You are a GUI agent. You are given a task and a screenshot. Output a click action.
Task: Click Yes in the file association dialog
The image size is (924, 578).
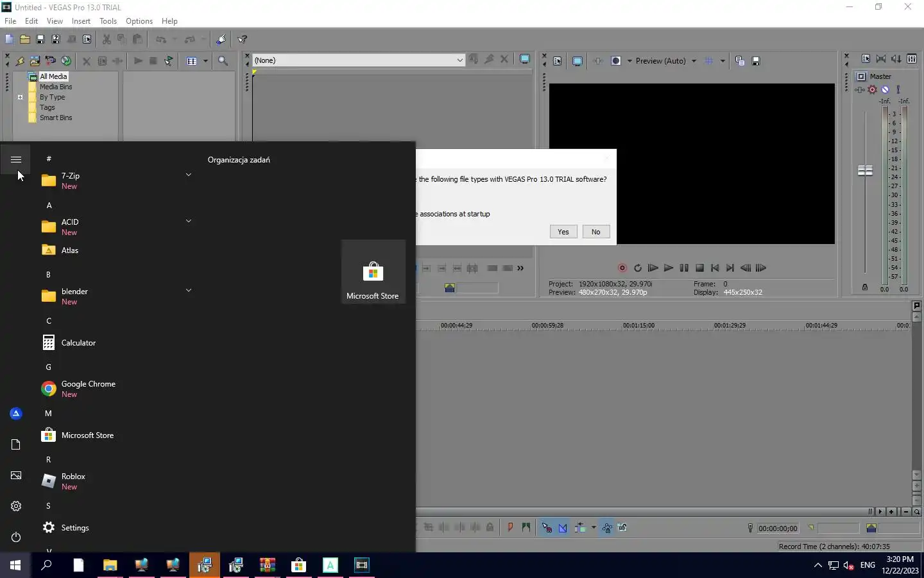click(x=563, y=232)
